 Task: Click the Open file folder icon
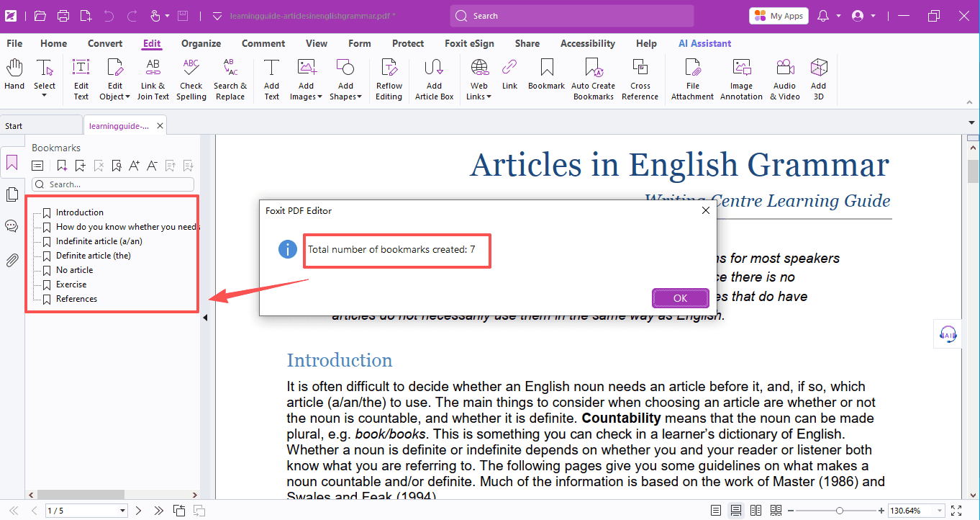40,16
